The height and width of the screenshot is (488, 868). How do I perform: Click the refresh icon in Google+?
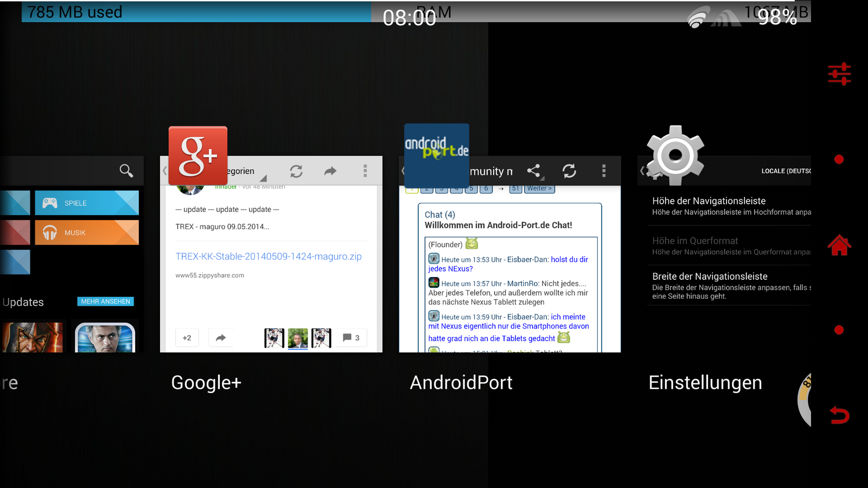click(296, 171)
